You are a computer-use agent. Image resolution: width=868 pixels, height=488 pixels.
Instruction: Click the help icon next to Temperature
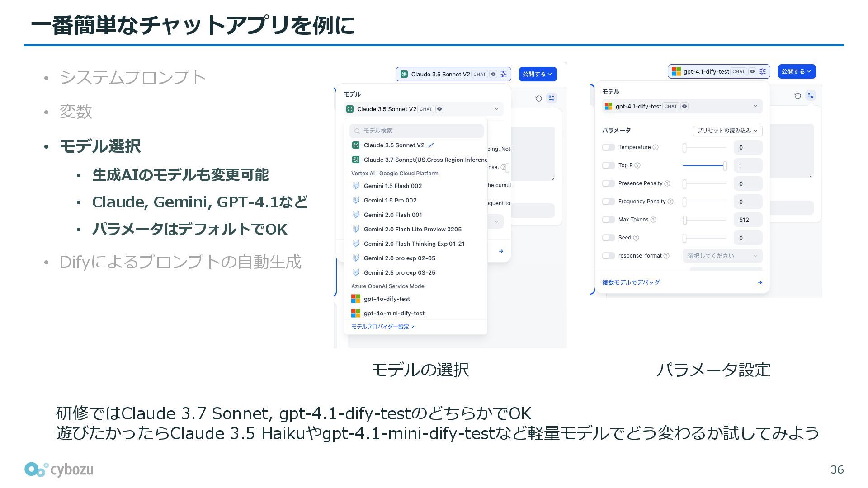(656, 147)
